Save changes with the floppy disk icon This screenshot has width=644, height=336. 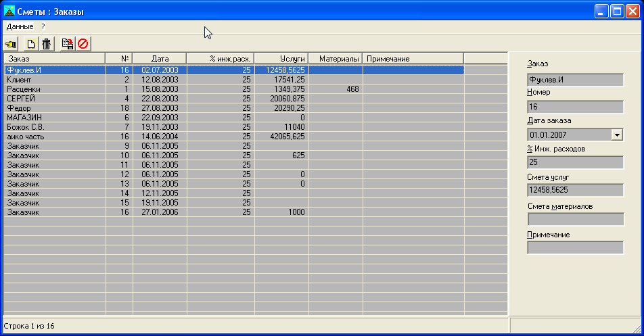coord(68,44)
